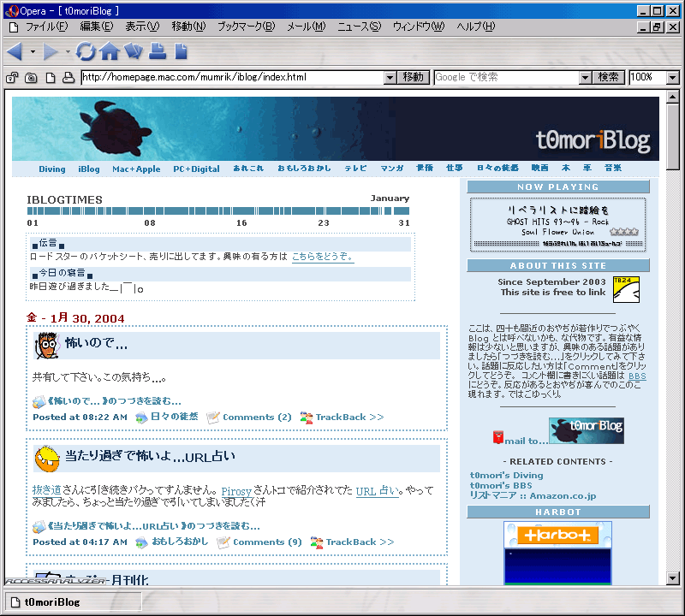685x616 pixels.
Task: Open the ヘルプ(H) menu
Action: tap(476, 27)
